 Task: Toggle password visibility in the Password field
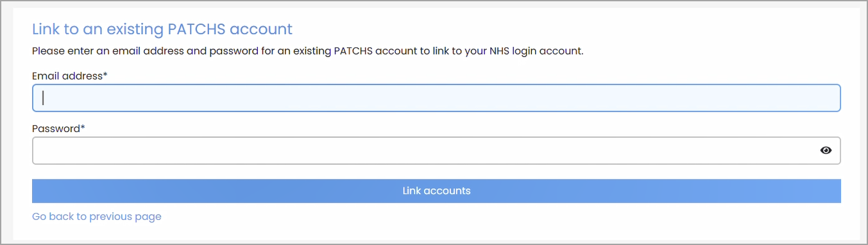[x=826, y=150]
